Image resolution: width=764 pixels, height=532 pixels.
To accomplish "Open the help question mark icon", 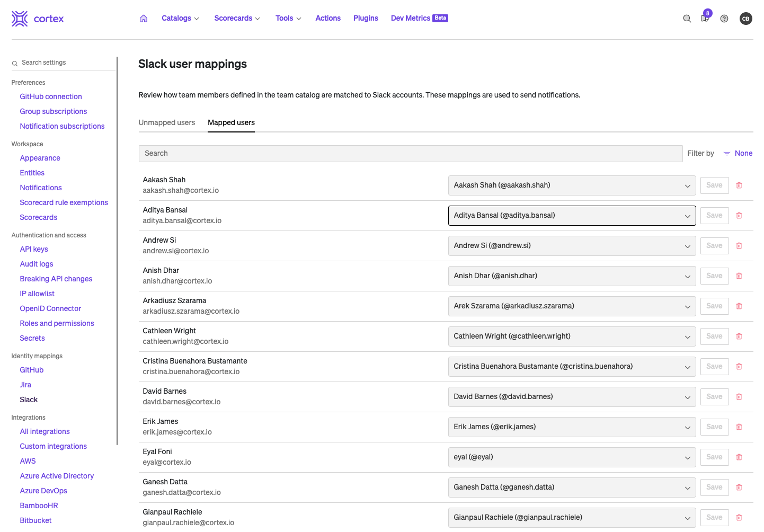I will 724,19.
